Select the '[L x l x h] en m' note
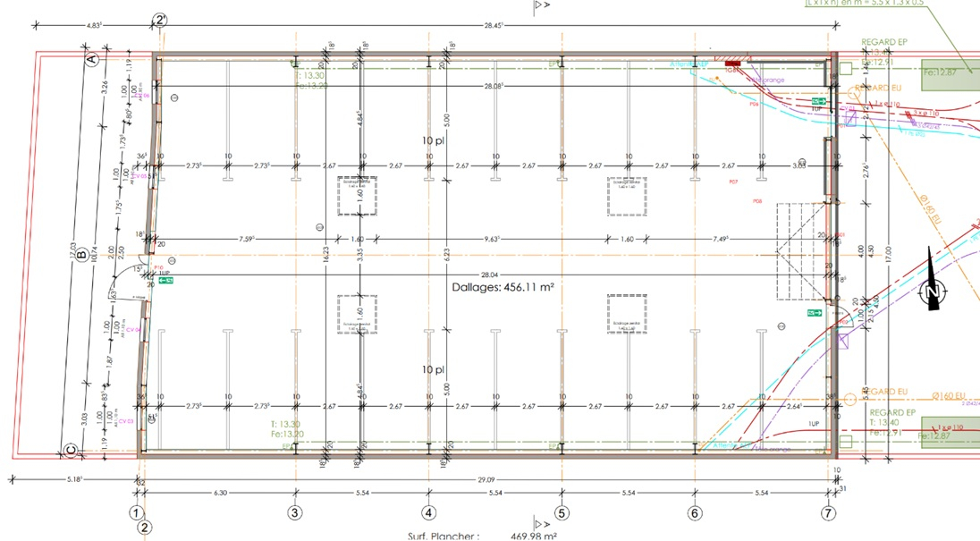980x541 pixels. tap(864, 3)
